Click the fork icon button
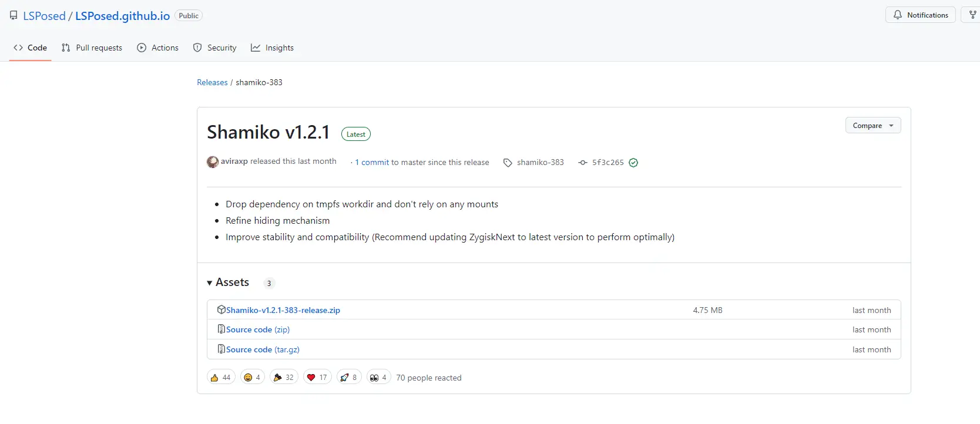This screenshot has width=980, height=424. [x=972, y=15]
